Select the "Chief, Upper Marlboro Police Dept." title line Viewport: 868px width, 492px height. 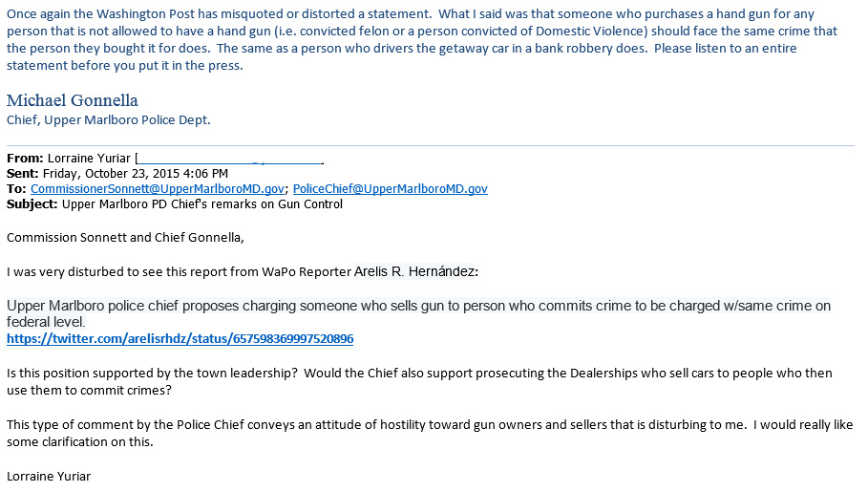tap(109, 120)
